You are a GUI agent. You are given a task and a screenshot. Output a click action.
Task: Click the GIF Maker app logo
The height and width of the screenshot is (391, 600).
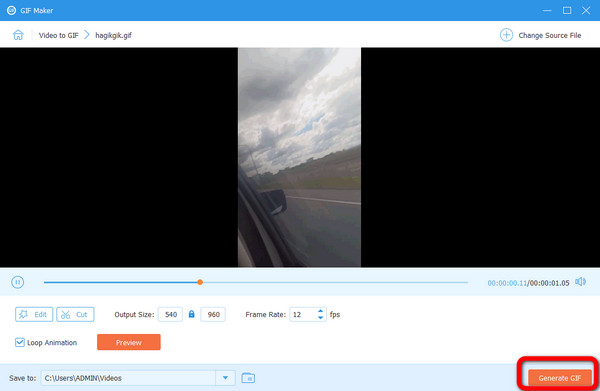(11, 10)
